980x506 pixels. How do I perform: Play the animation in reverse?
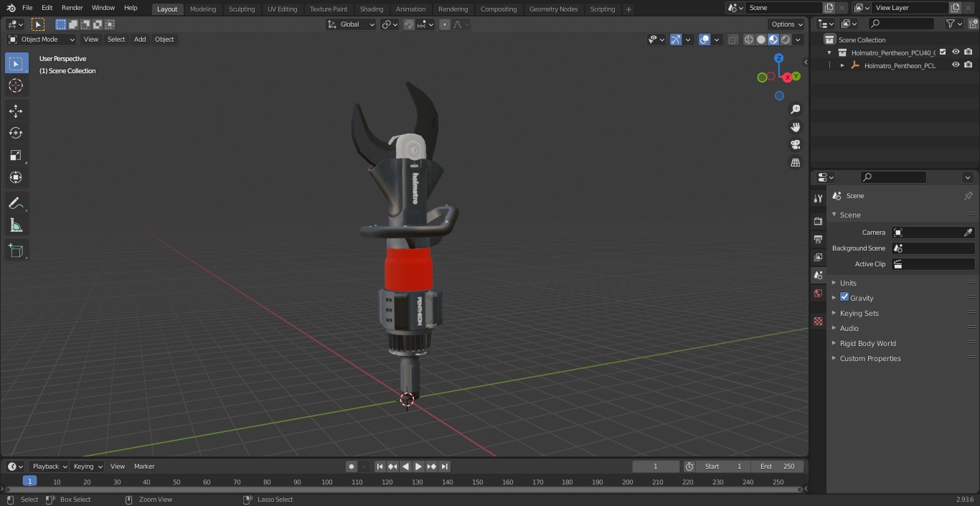[406, 467]
